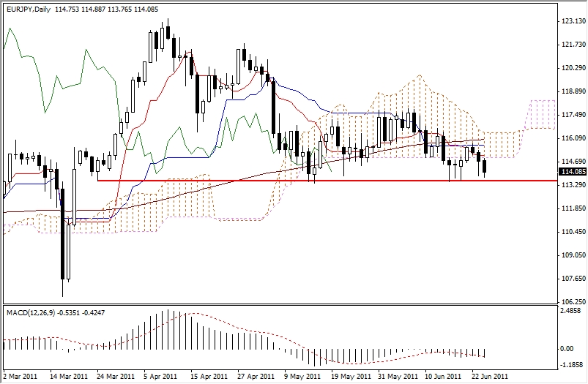Image resolution: width=588 pixels, height=384 pixels.
Task: Click the MACD scale value 0.00
Action: click(567, 349)
